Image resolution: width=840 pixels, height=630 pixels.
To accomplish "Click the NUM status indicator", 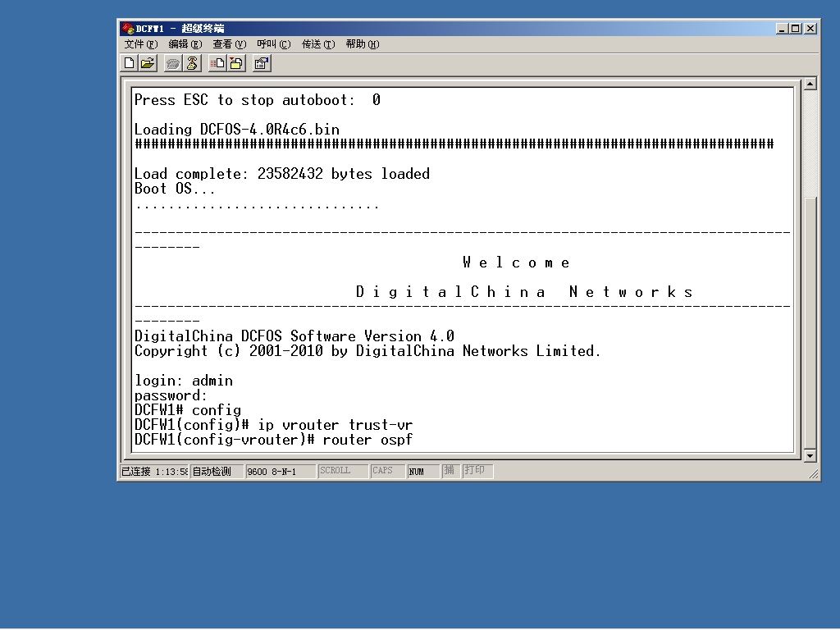I will point(423,472).
